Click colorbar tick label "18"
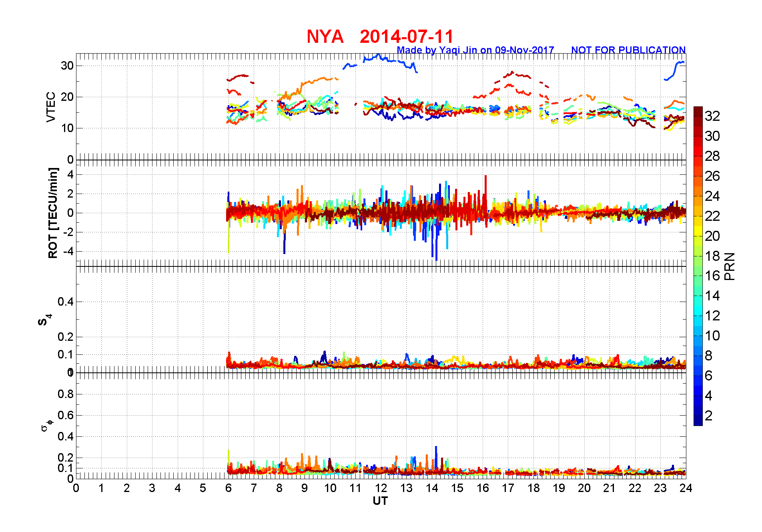762x532 pixels. (x=712, y=256)
